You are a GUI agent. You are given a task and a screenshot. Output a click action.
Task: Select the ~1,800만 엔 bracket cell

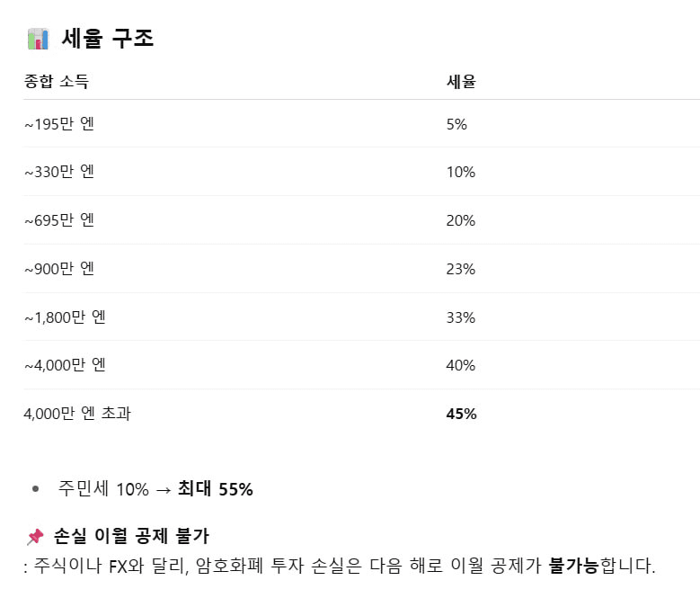point(65,317)
